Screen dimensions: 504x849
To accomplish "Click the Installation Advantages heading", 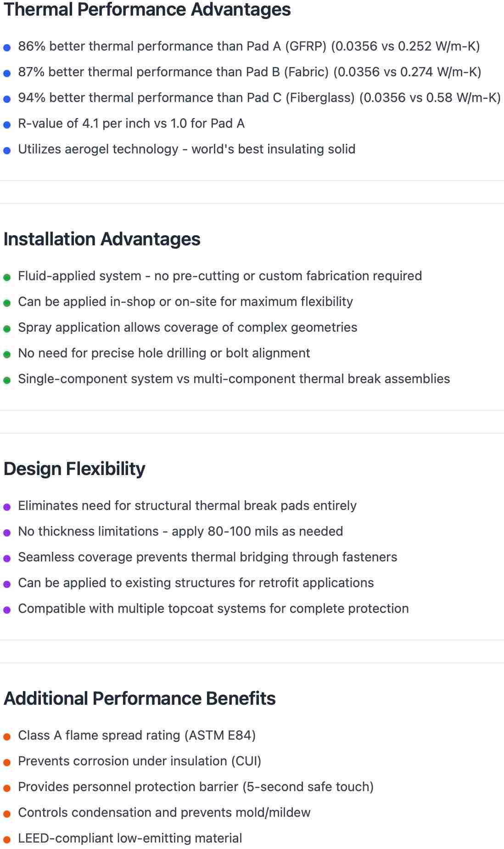I will tap(102, 239).
